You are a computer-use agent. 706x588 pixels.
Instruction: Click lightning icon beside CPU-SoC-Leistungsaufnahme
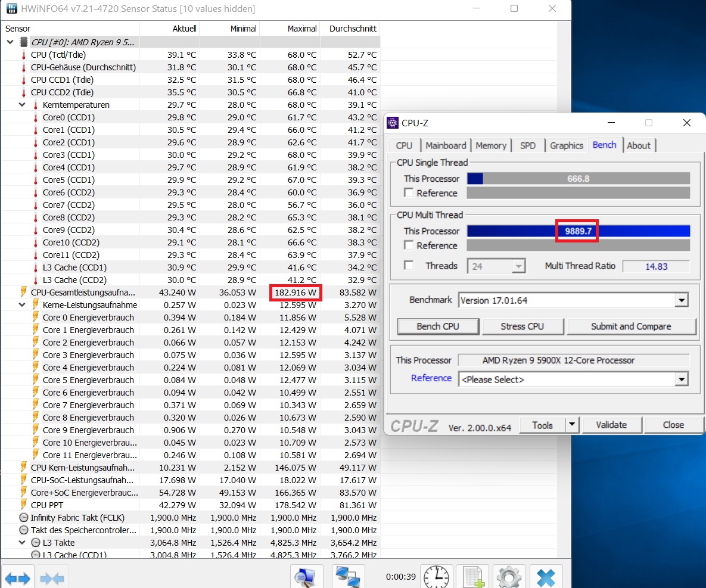point(23,480)
